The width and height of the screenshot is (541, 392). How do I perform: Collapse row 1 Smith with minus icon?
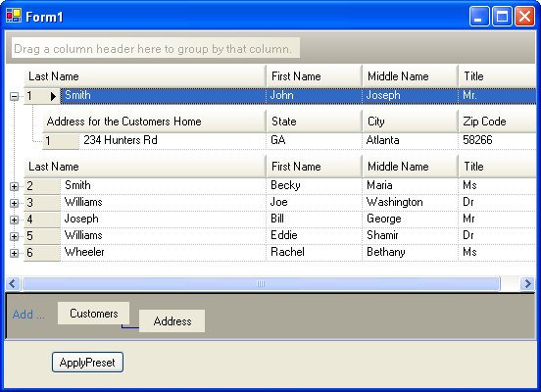tap(14, 96)
